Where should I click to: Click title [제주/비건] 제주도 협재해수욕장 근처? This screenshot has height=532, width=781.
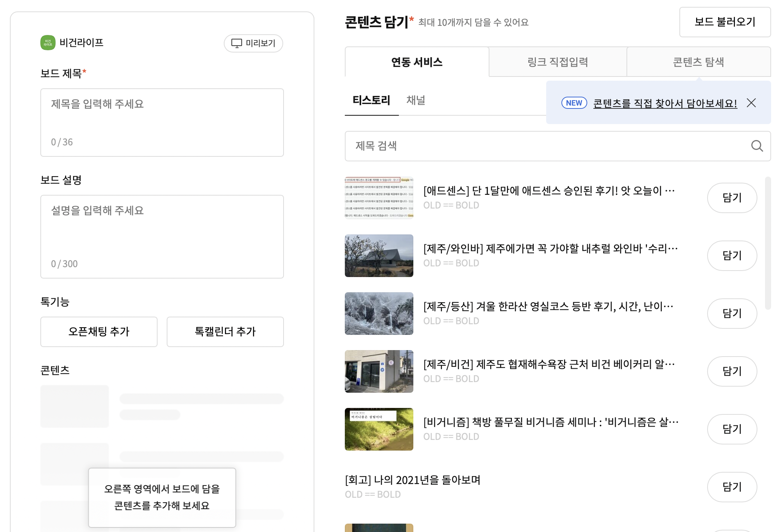pyautogui.click(x=549, y=364)
